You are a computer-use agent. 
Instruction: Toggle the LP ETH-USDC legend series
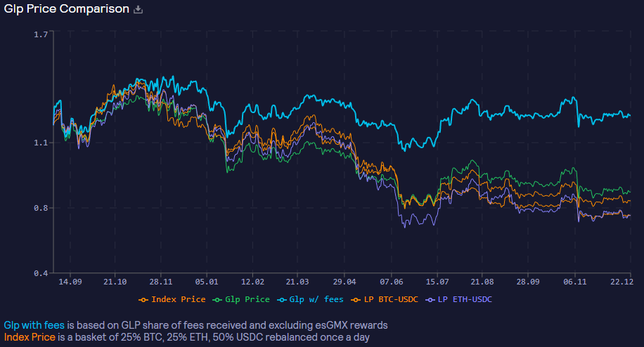pos(458,299)
